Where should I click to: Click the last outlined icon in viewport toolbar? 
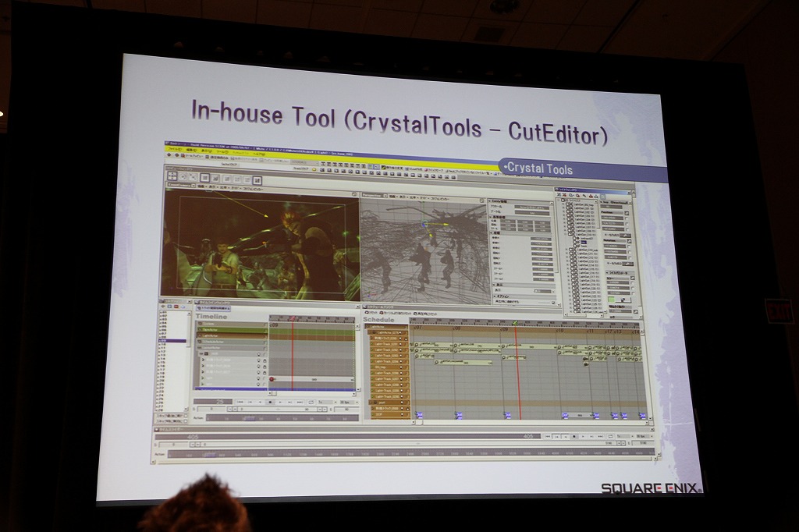257,180
